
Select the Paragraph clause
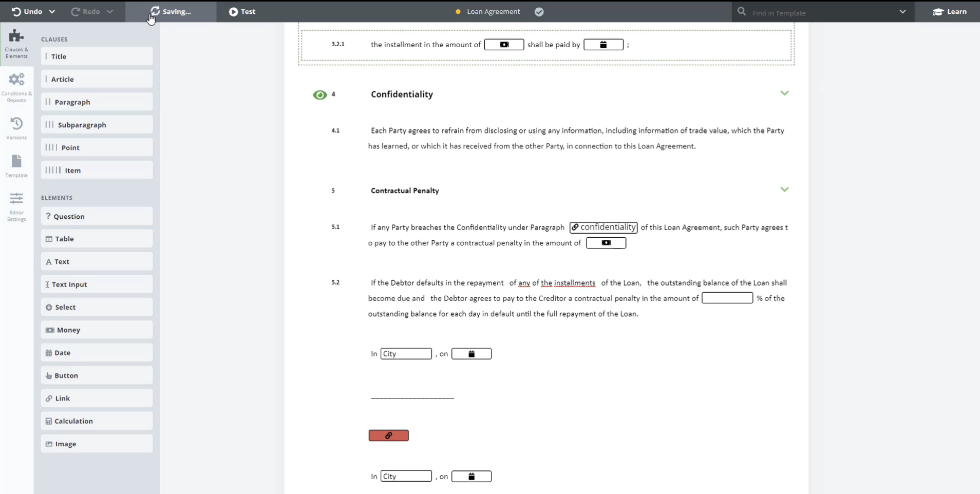tap(97, 102)
